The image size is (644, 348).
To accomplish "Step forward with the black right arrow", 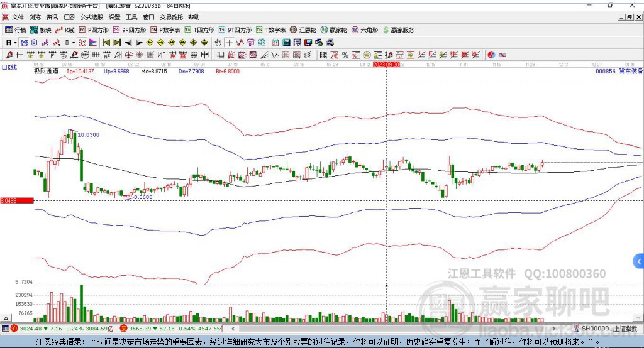I will [x=139, y=42].
